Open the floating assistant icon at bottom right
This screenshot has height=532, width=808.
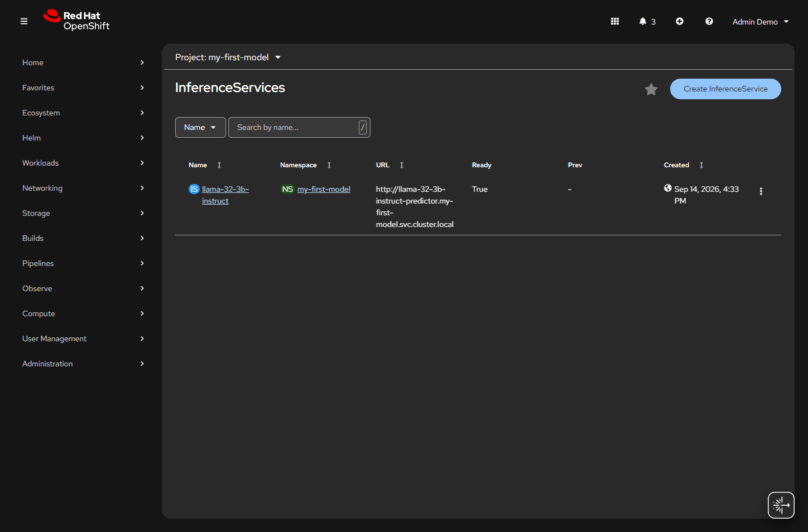point(781,505)
